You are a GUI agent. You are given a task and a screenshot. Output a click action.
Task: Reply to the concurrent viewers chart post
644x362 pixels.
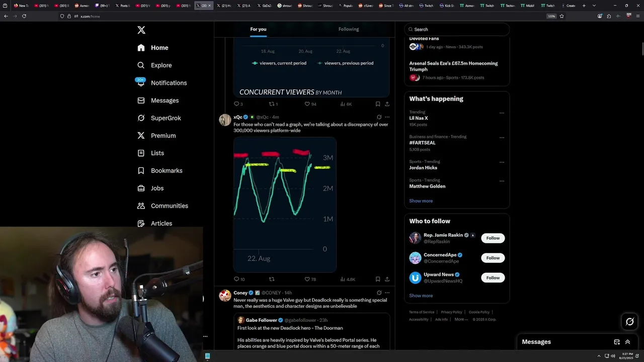point(238,104)
